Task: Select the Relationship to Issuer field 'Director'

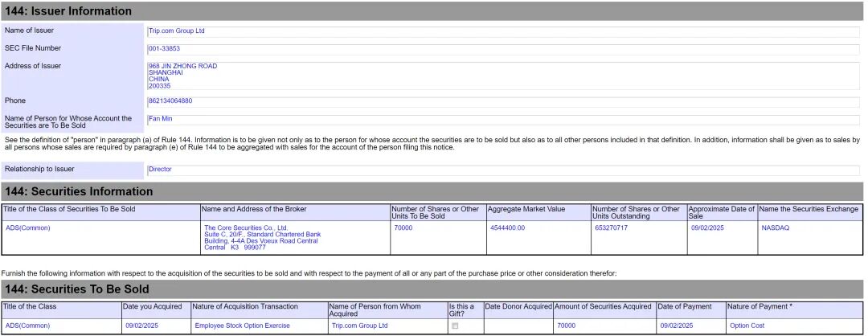Action: click(503, 170)
